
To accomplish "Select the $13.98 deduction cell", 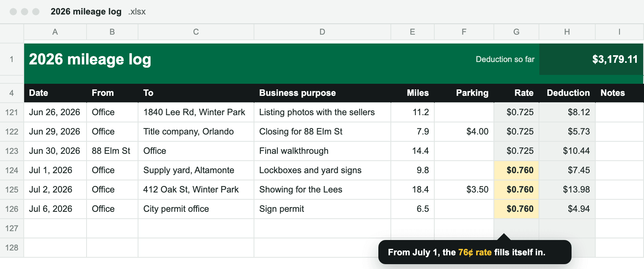I will (x=567, y=190).
